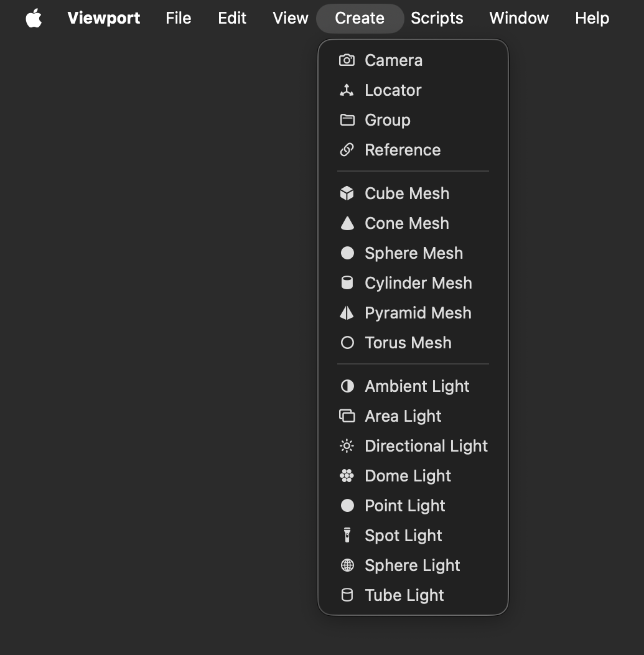
Task: Open the Scripts menu
Action: click(x=437, y=18)
